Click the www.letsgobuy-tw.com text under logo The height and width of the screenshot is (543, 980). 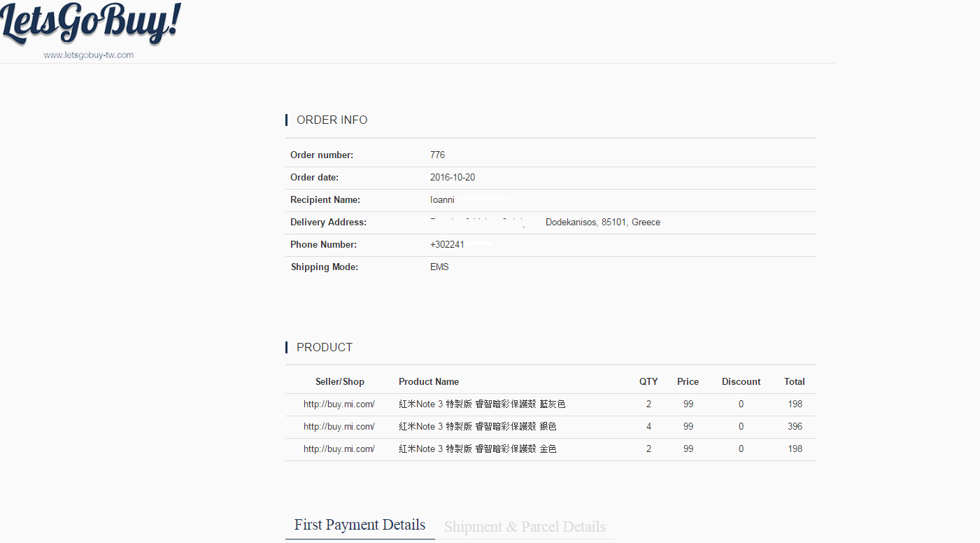tap(88, 55)
